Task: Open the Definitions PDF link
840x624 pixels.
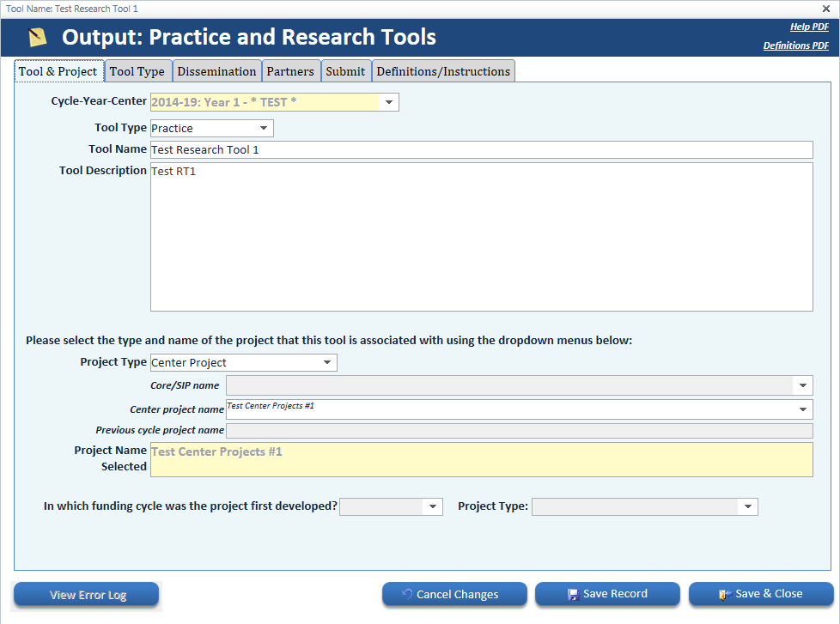Action: pyautogui.click(x=795, y=46)
